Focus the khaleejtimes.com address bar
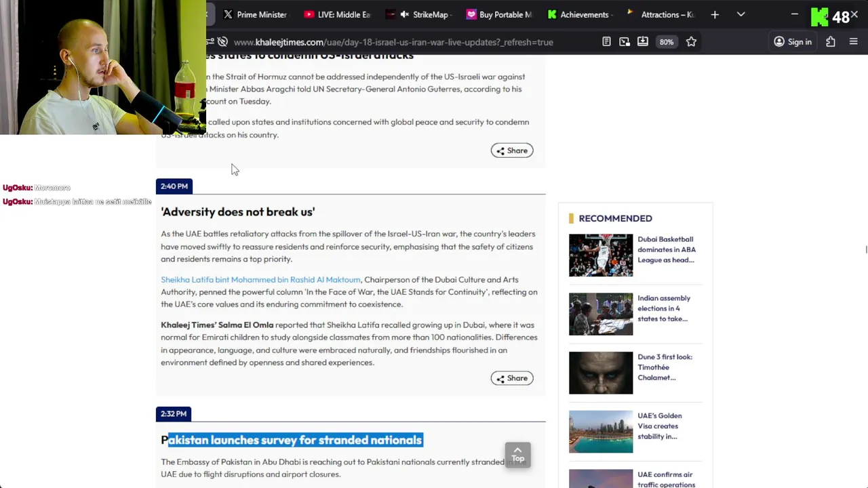The height and width of the screenshot is (488, 868). 393,42
